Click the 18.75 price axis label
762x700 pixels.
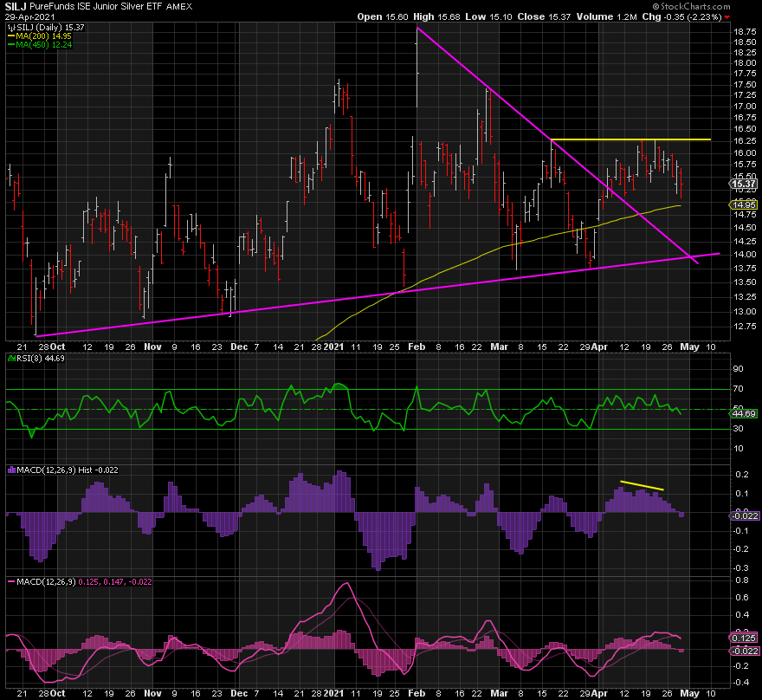coord(745,31)
